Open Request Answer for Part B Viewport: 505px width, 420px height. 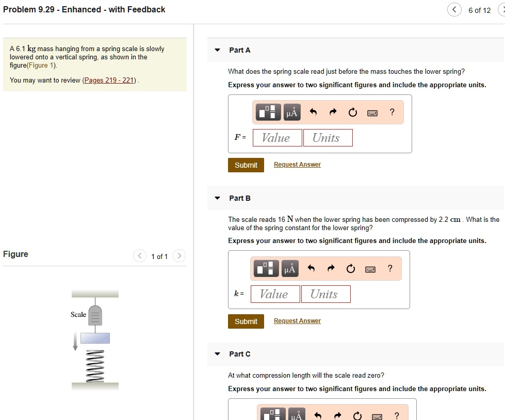click(x=297, y=320)
